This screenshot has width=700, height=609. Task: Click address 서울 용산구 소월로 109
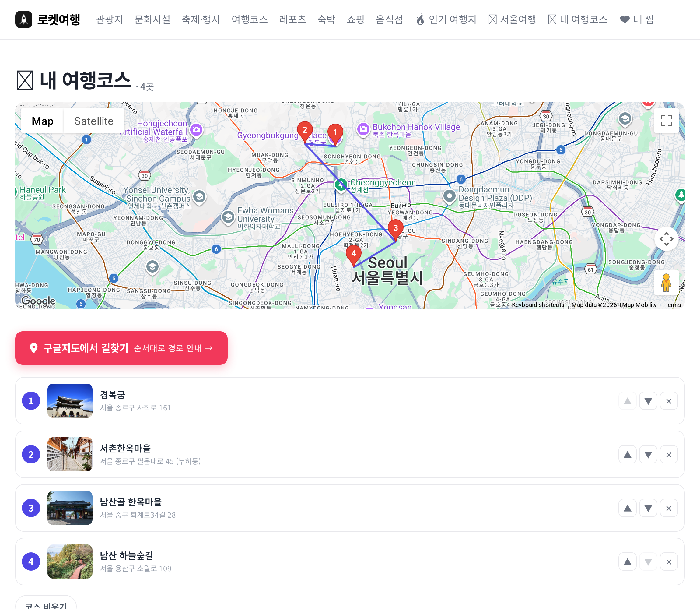point(135,568)
